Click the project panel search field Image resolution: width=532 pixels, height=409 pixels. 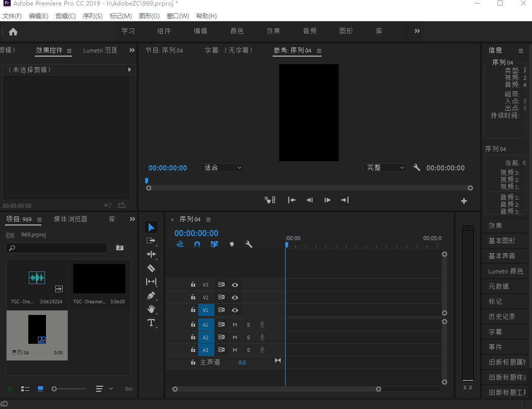(57, 248)
